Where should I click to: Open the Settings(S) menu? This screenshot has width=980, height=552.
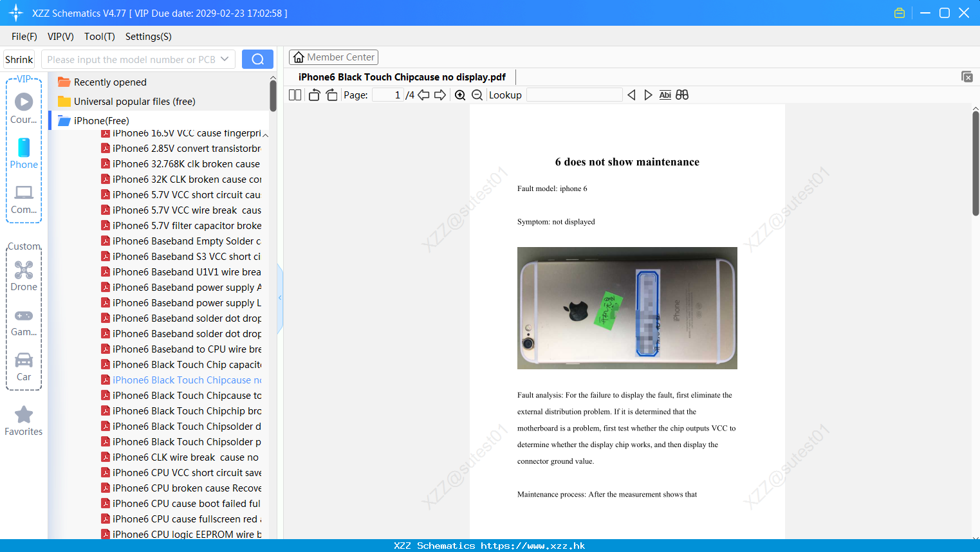[149, 37]
